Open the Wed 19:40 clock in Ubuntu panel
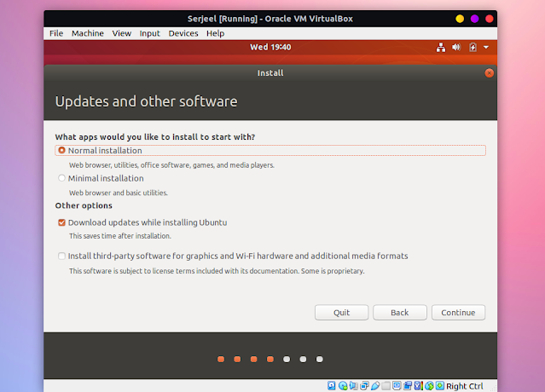545x392 pixels. point(270,47)
